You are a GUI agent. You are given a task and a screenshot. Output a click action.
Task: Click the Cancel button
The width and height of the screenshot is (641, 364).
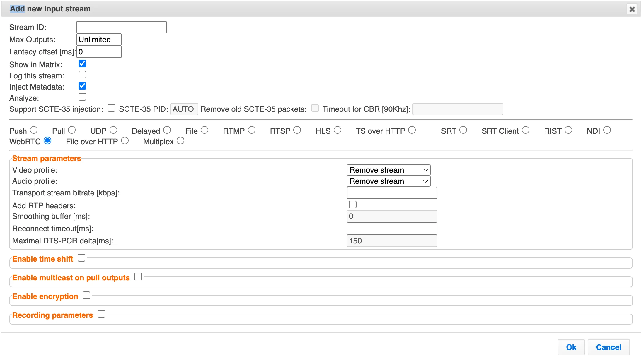pyautogui.click(x=608, y=347)
